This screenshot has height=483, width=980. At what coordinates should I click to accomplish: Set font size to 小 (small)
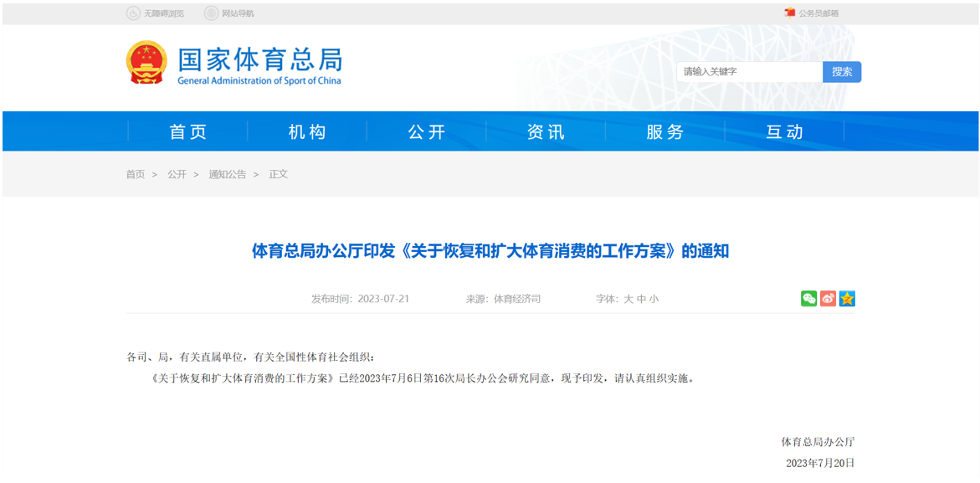pyautogui.click(x=654, y=299)
